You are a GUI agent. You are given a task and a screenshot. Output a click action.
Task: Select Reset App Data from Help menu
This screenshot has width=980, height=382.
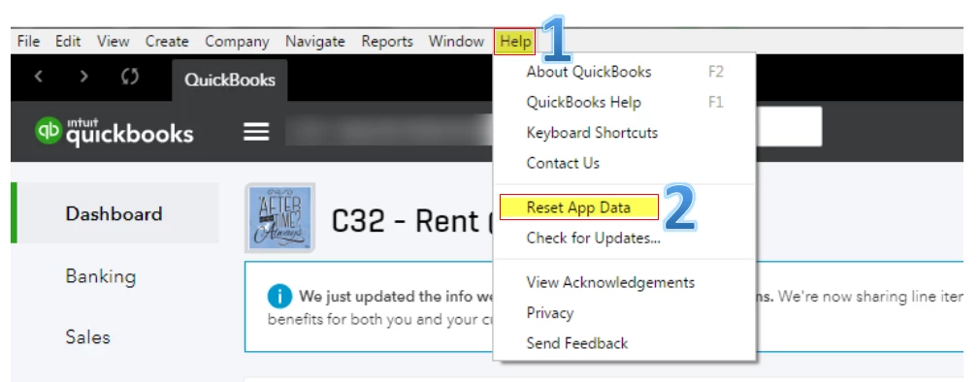pyautogui.click(x=579, y=207)
